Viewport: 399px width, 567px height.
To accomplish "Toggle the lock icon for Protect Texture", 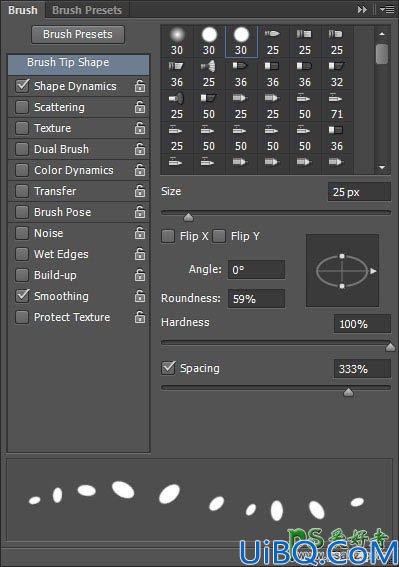I will (x=140, y=317).
